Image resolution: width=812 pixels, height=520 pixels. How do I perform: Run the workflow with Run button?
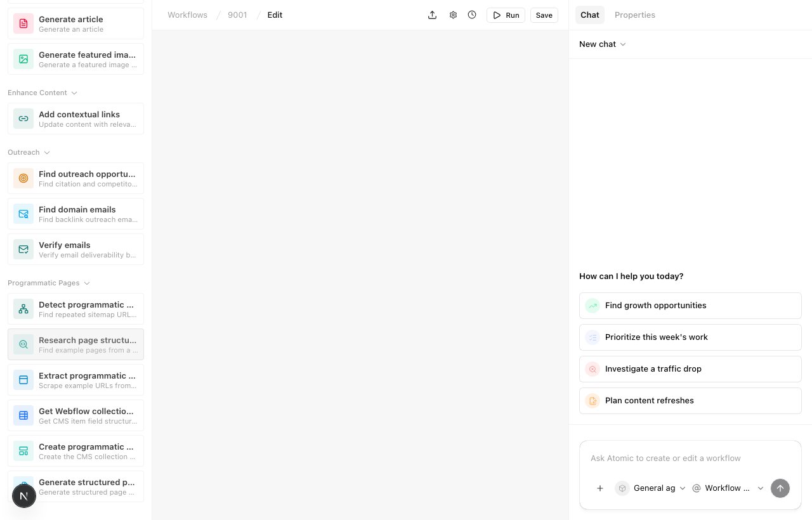point(506,15)
